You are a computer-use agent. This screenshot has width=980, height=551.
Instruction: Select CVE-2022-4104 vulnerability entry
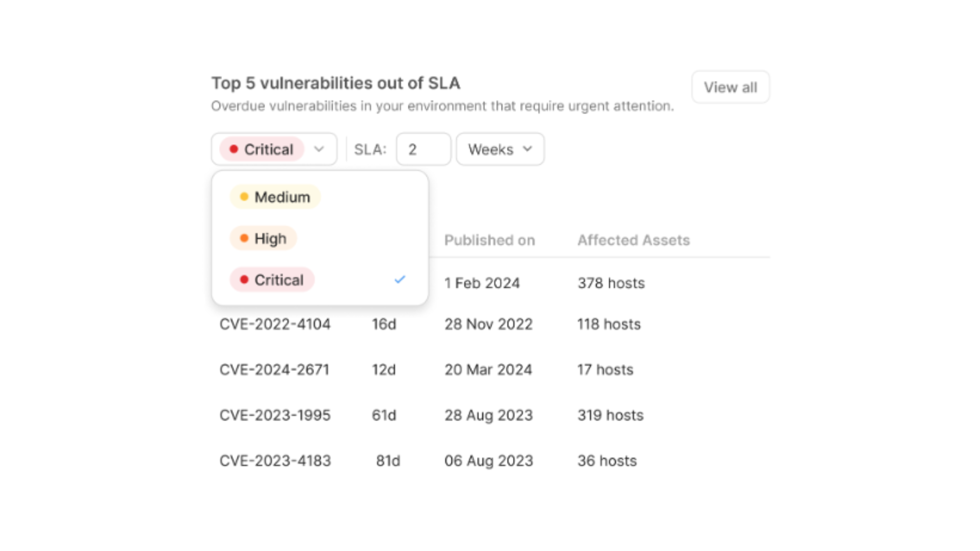click(275, 323)
